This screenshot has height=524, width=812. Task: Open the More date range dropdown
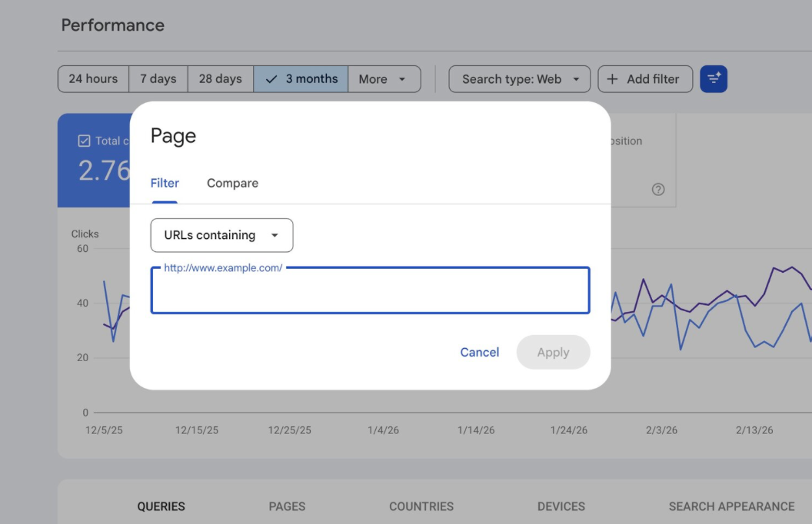[384, 79]
